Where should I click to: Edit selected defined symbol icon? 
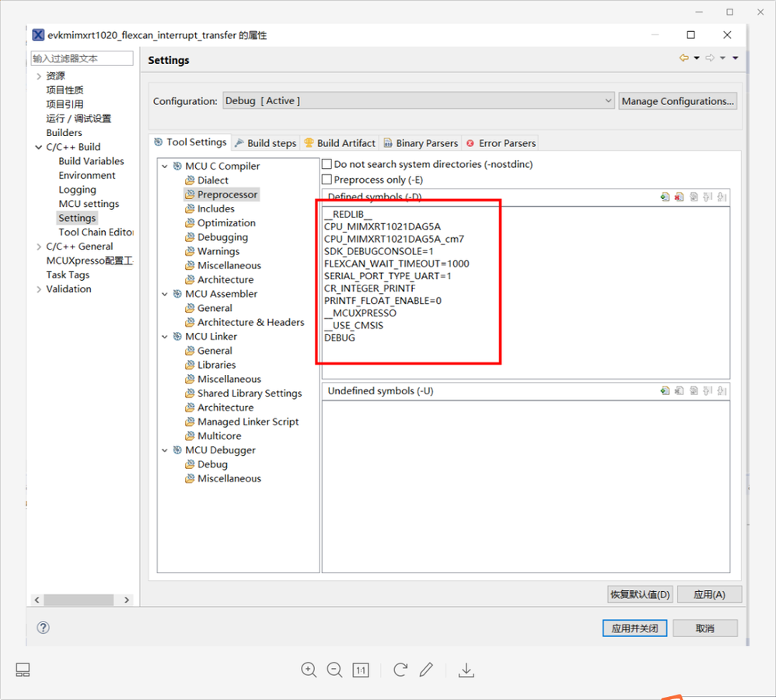[694, 197]
